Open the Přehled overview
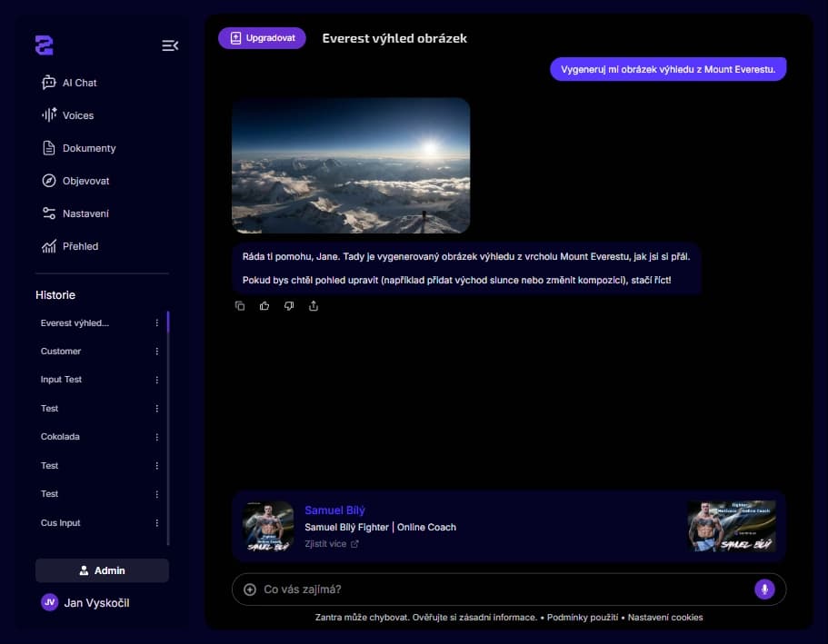The width and height of the screenshot is (828, 644). [81, 246]
